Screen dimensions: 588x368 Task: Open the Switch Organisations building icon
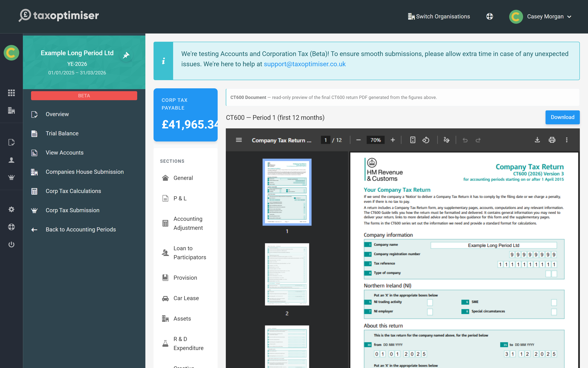click(x=411, y=17)
